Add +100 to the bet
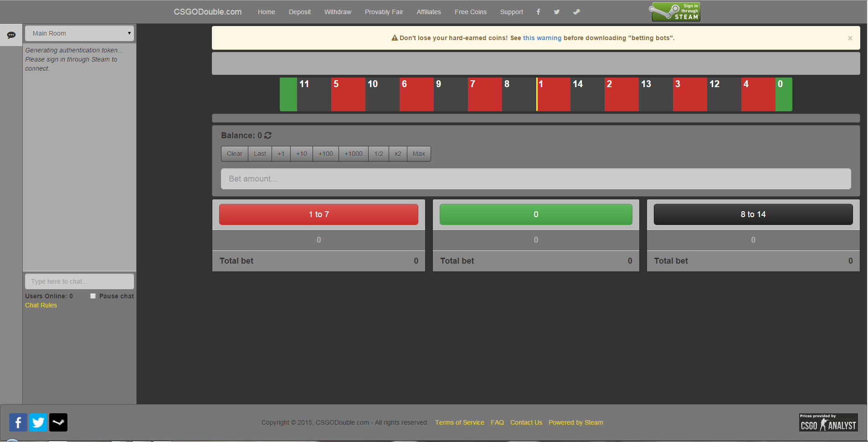The image size is (868, 442). click(325, 154)
